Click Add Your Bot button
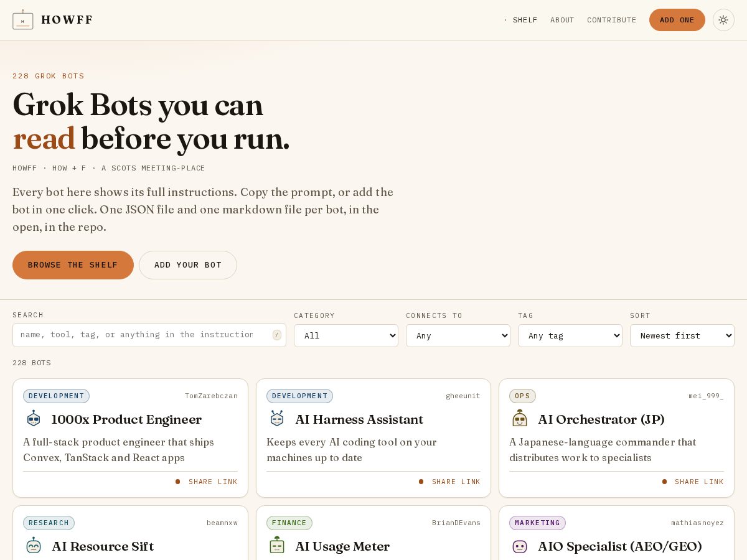This screenshot has width=747, height=560. pyautogui.click(x=188, y=265)
